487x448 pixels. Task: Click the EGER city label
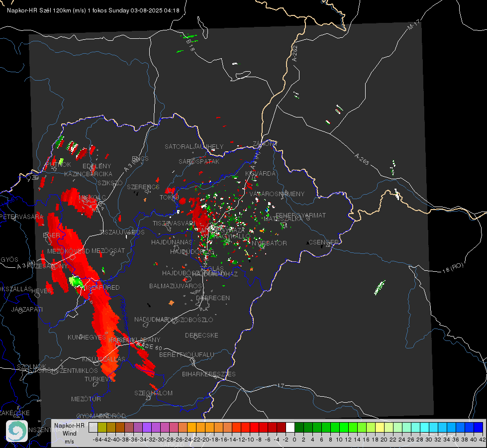51,235
